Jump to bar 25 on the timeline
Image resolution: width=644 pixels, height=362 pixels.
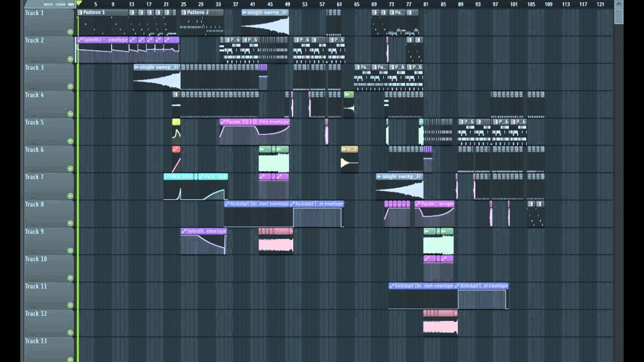click(x=184, y=4)
